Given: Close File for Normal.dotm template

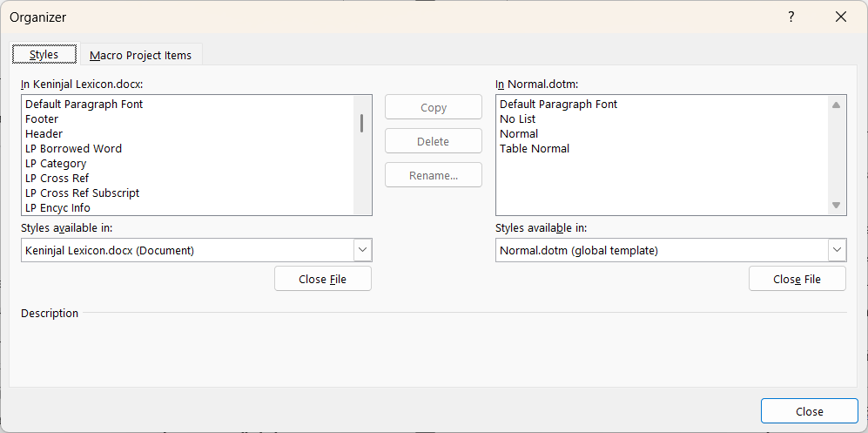Looking at the screenshot, I should 797,279.
